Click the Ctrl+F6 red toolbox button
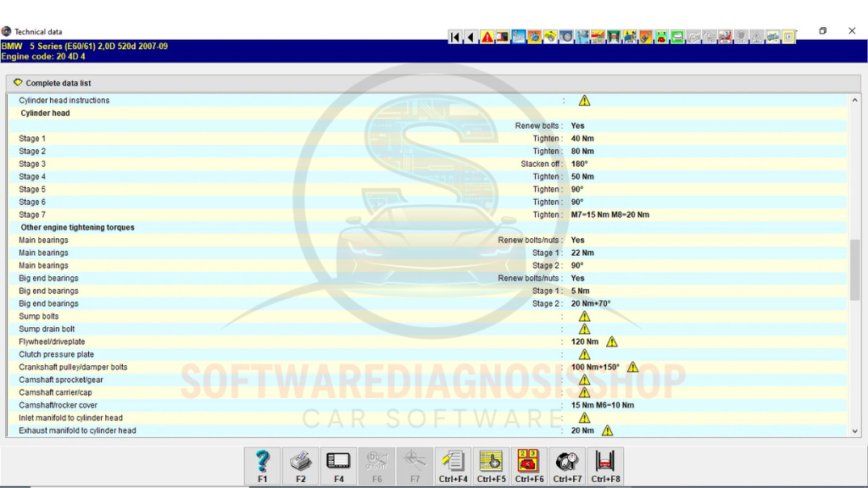The width and height of the screenshot is (868, 488). pyautogui.click(x=529, y=466)
